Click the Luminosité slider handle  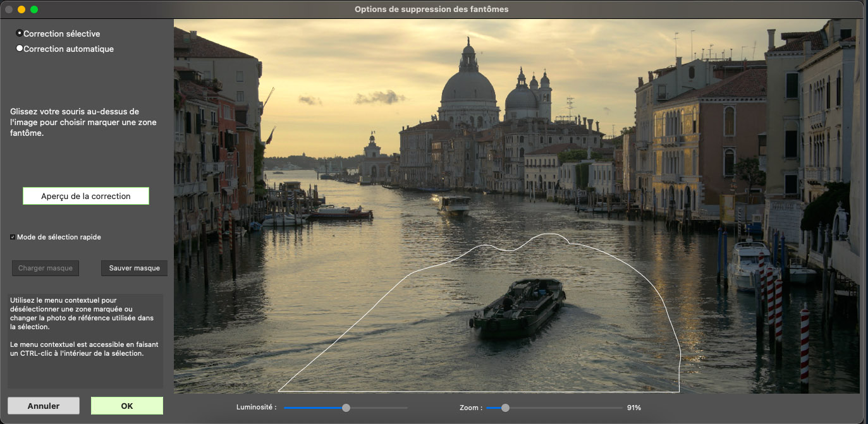(x=346, y=408)
